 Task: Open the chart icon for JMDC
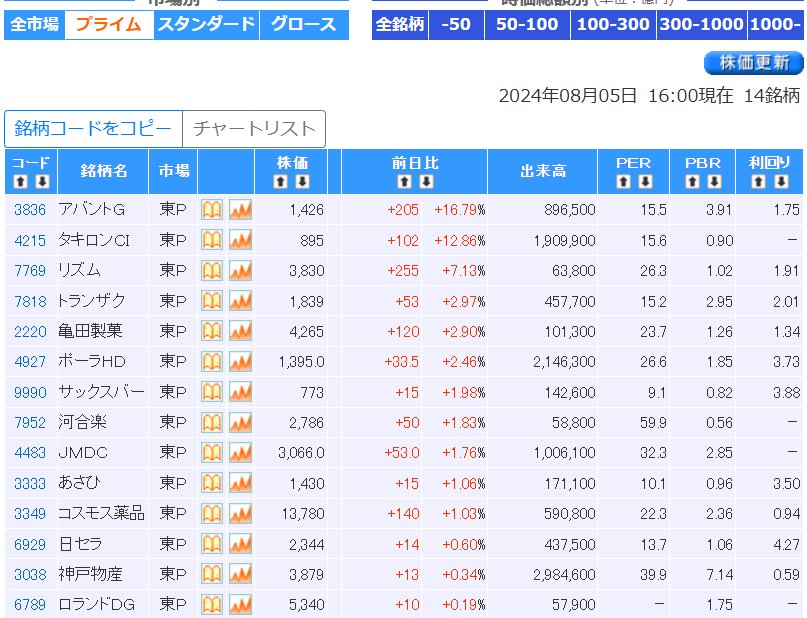[x=240, y=453]
